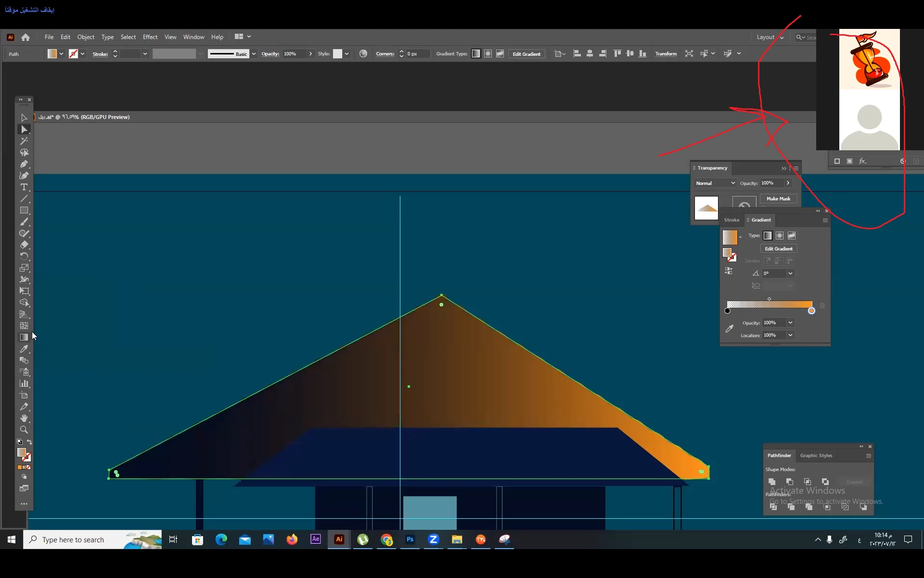Select the Zoom tool
Viewport: 924px width, 578px height.
coord(24,430)
